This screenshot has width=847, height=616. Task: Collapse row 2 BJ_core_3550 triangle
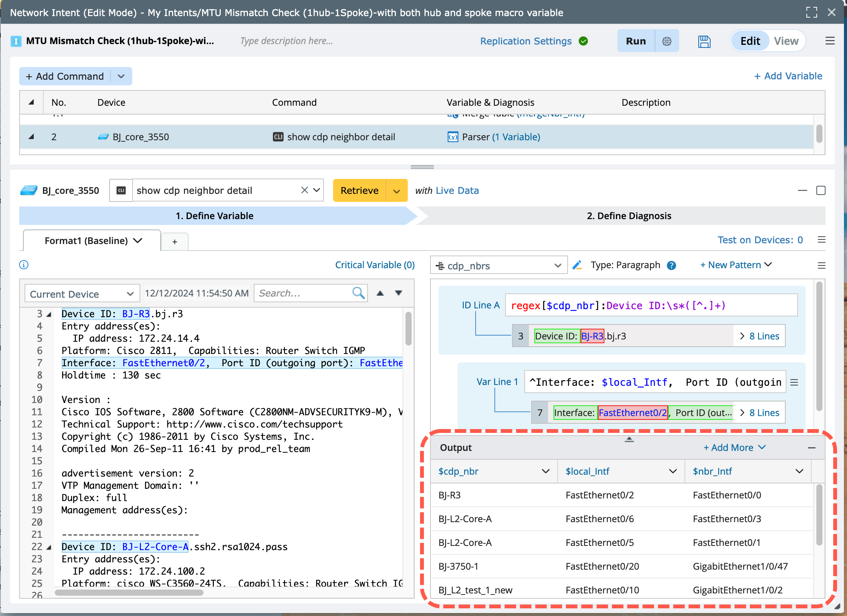click(31, 137)
